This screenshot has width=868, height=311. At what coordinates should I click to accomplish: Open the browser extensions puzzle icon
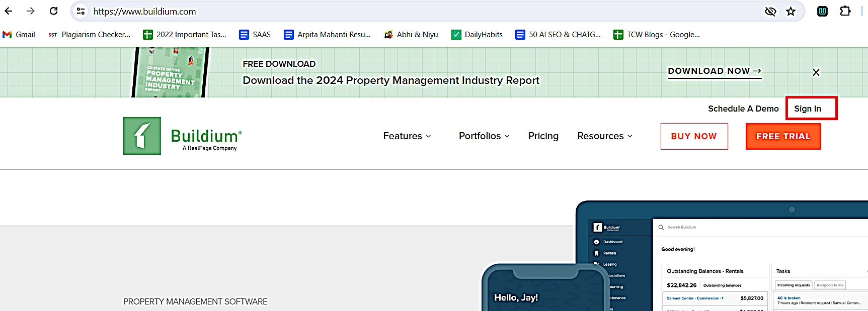(845, 11)
